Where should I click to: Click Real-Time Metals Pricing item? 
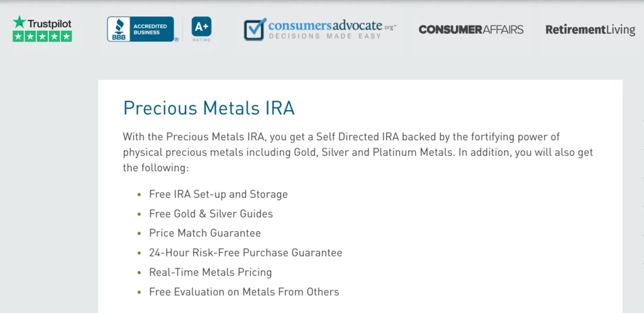[x=210, y=272]
